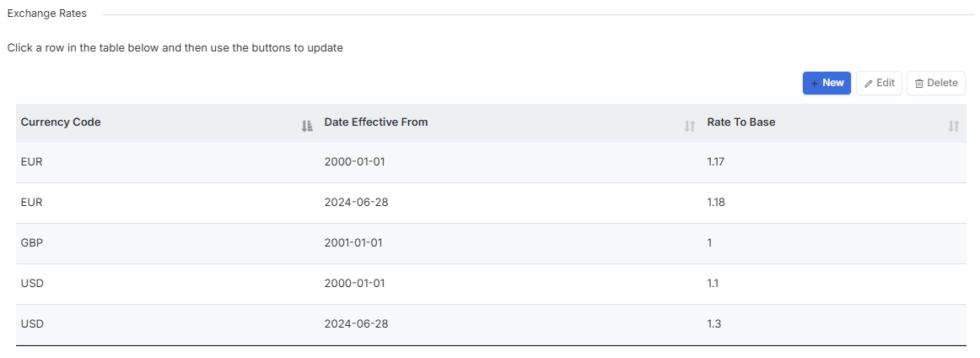Screen dimensions: 980x358
Task: Click the 1.18 rate cell
Action: coord(716,202)
